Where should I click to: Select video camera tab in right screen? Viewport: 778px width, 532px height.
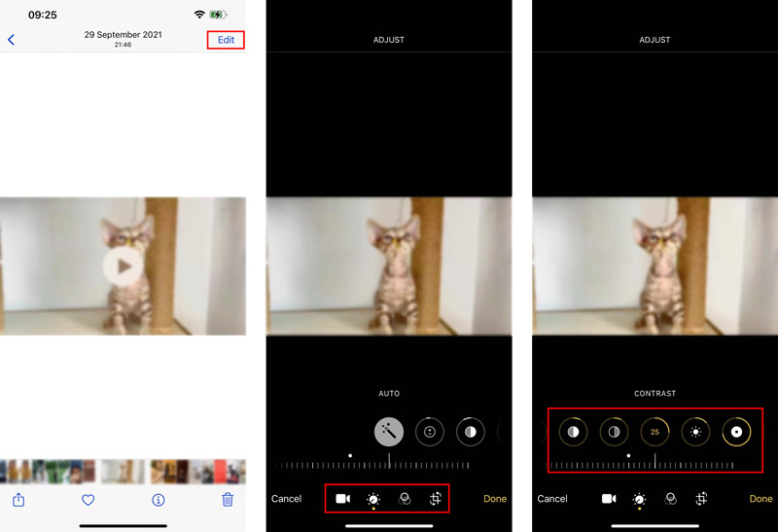(609, 498)
